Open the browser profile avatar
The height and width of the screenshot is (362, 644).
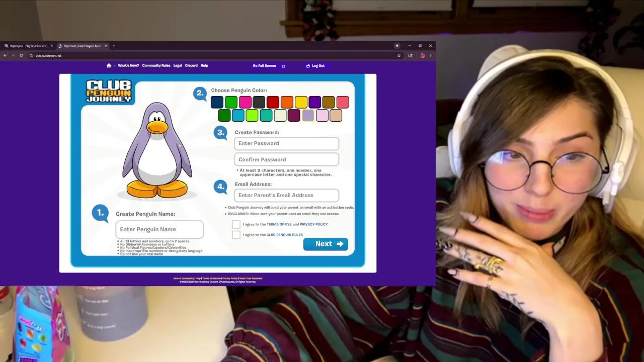423,55
